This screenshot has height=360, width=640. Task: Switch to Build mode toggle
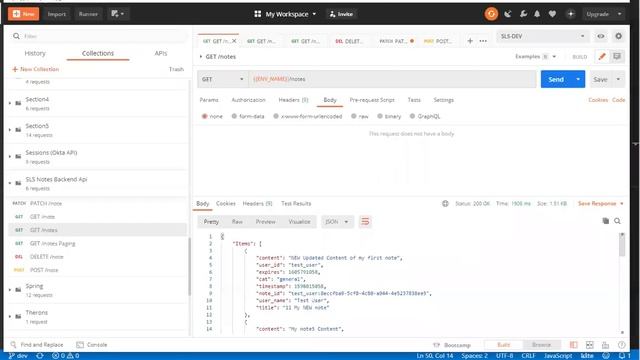coord(504,345)
